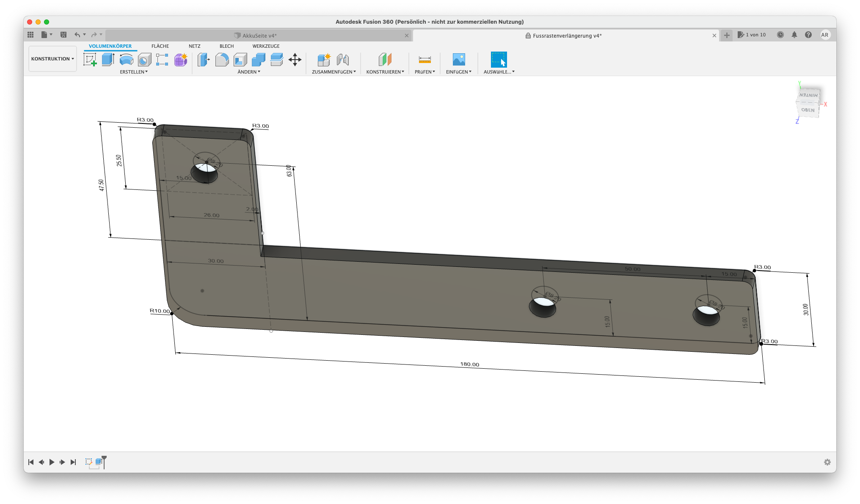The image size is (860, 504).
Task: Expand the ÄNDERN dropdown menu
Action: coord(249,72)
